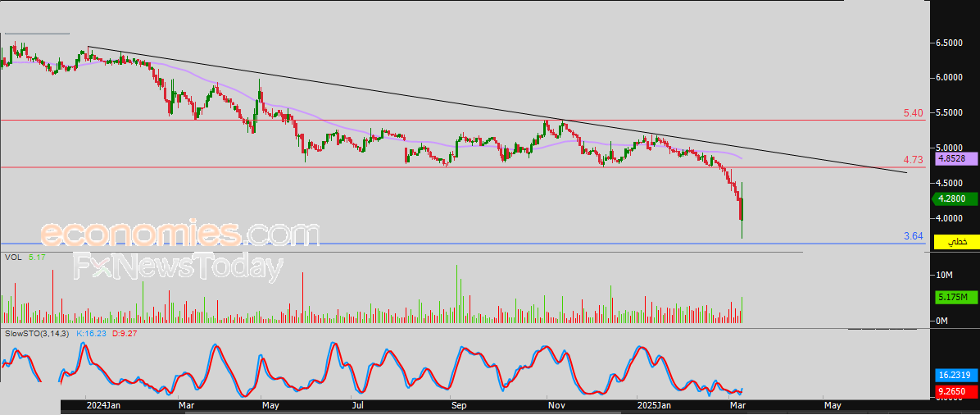Click the 0M volume axis value
Image resolution: width=980 pixels, height=415 pixels.
941,322
